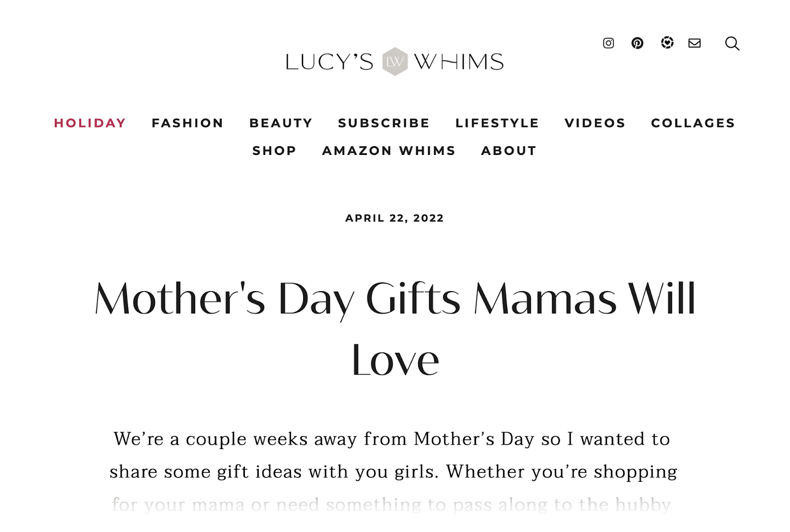Click the APRIL 22, 2022 date link

[395, 218]
